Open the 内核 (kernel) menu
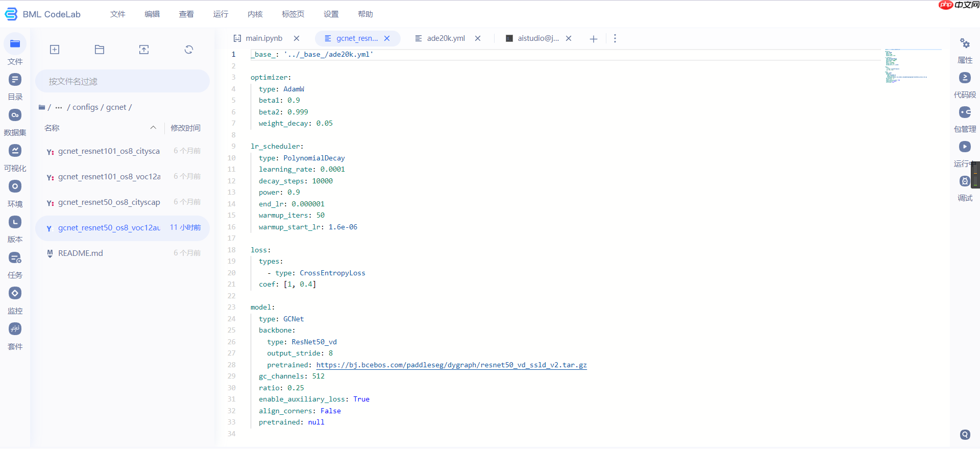This screenshot has height=449, width=980. 255,14
